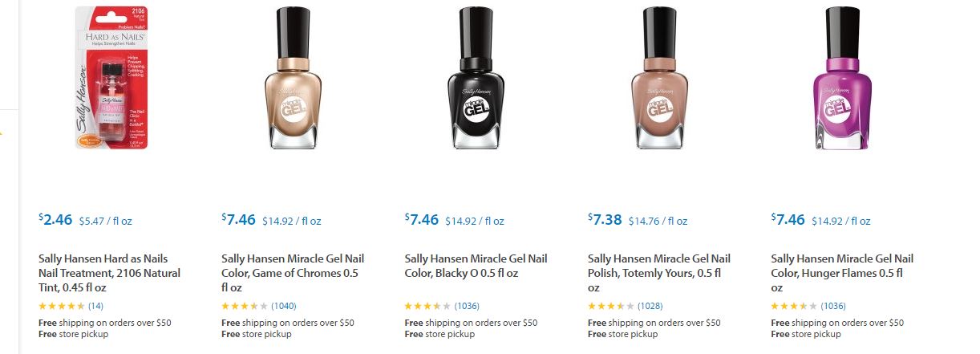The width and height of the screenshot is (980, 354).
Task: Click the $7.38 price
Action: pos(605,219)
